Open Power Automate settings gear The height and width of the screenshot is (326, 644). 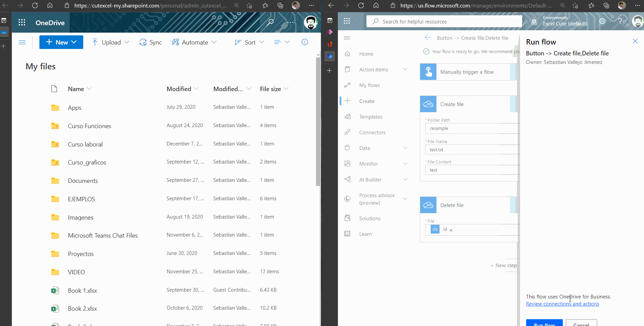click(602, 21)
